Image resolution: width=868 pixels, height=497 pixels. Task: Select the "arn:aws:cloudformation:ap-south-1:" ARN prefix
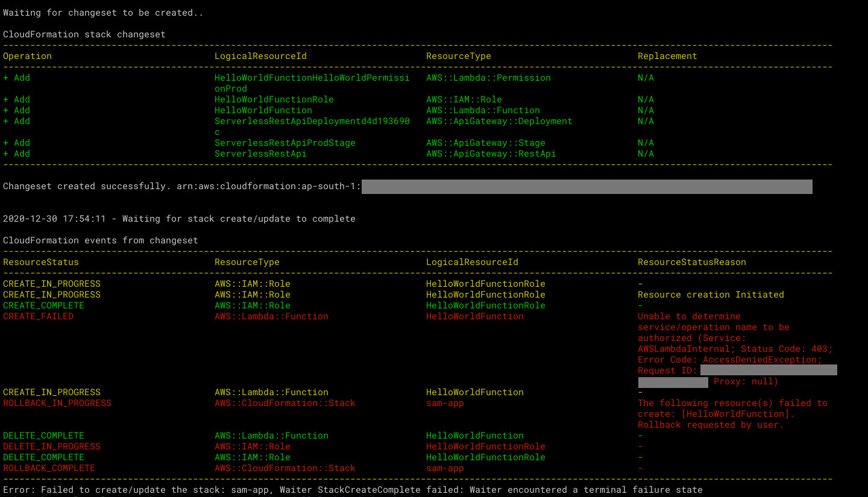(269, 186)
